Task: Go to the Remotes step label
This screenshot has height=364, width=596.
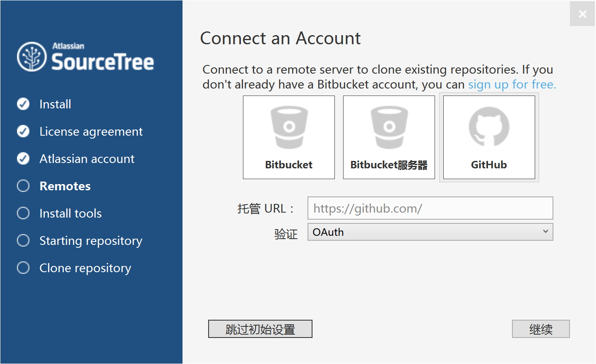Action: pos(65,186)
